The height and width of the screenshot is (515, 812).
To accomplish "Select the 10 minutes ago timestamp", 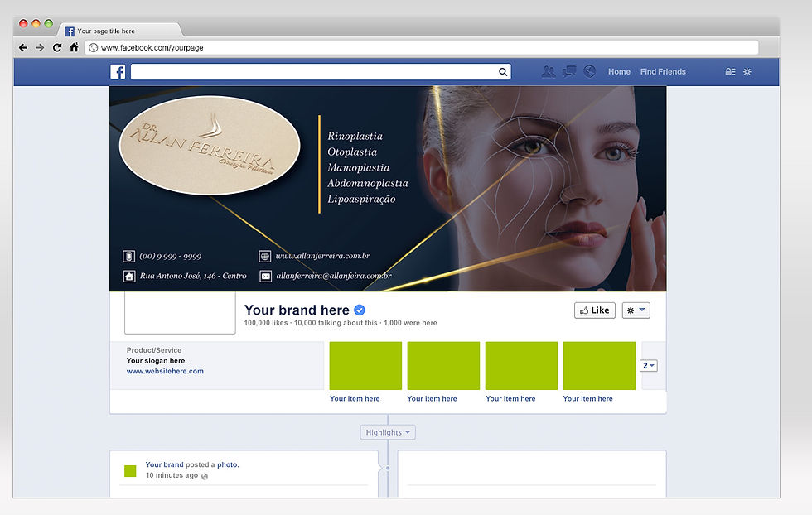I will pyautogui.click(x=172, y=475).
